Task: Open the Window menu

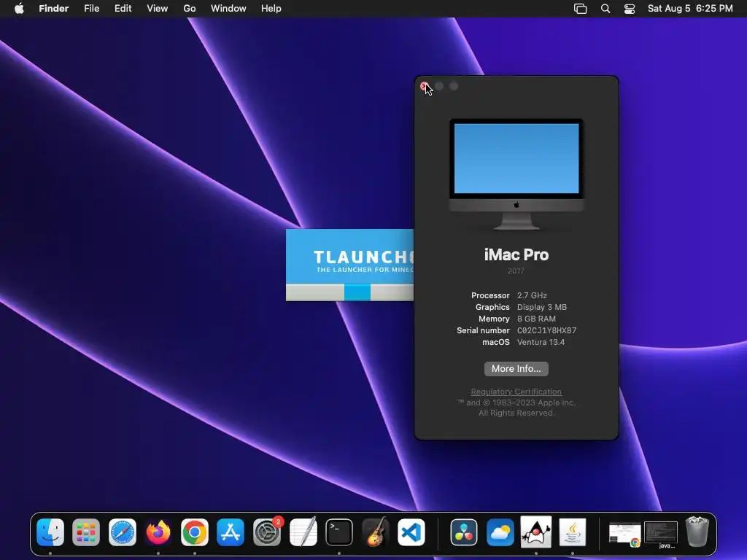Action: [228, 9]
